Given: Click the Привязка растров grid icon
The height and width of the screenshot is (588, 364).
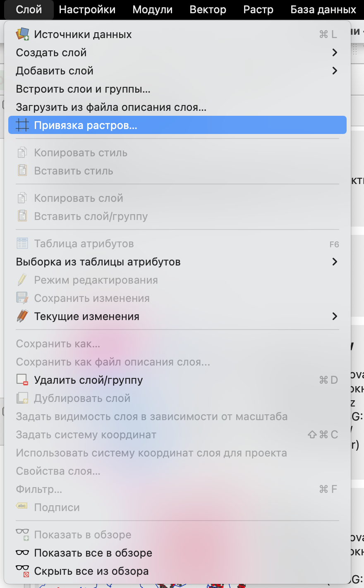Looking at the screenshot, I should [x=22, y=125].
